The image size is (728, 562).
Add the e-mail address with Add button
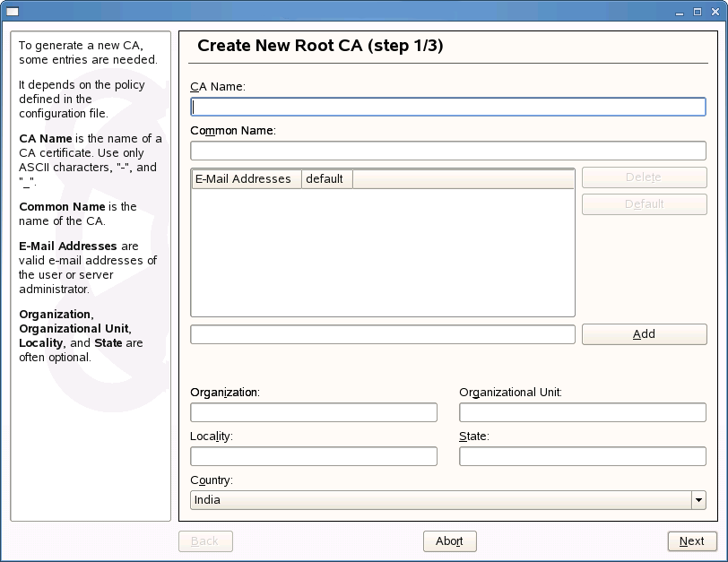tap(645, 334)
